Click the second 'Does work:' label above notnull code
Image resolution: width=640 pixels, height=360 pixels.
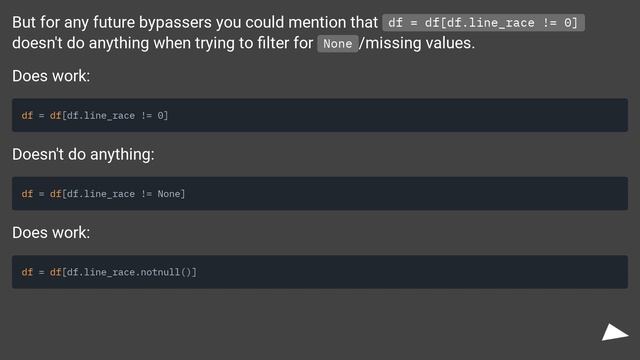point(51,233)
